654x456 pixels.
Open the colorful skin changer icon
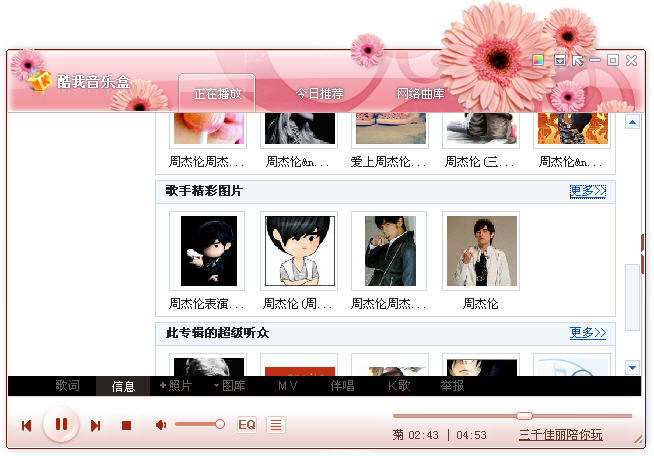point(538,60)
